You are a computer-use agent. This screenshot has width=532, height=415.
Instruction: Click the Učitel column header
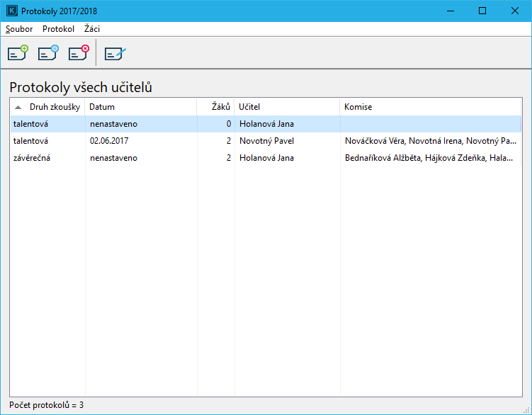249,107
